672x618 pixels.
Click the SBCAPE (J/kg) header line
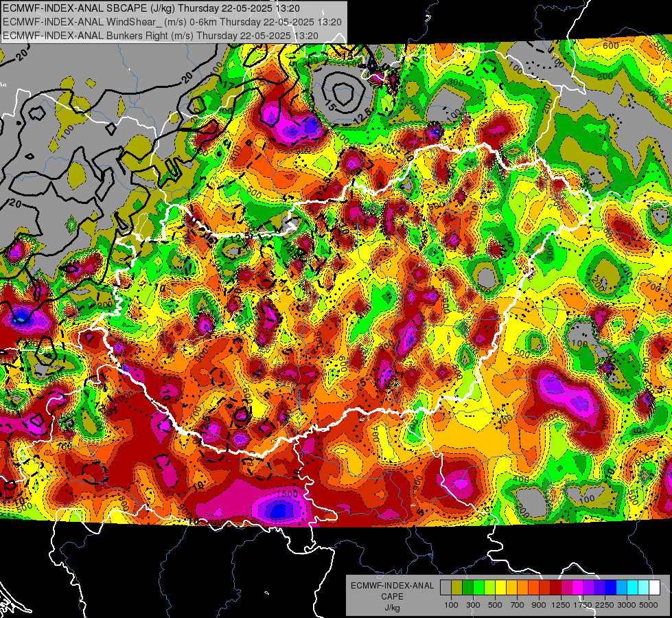coord(151,8)
